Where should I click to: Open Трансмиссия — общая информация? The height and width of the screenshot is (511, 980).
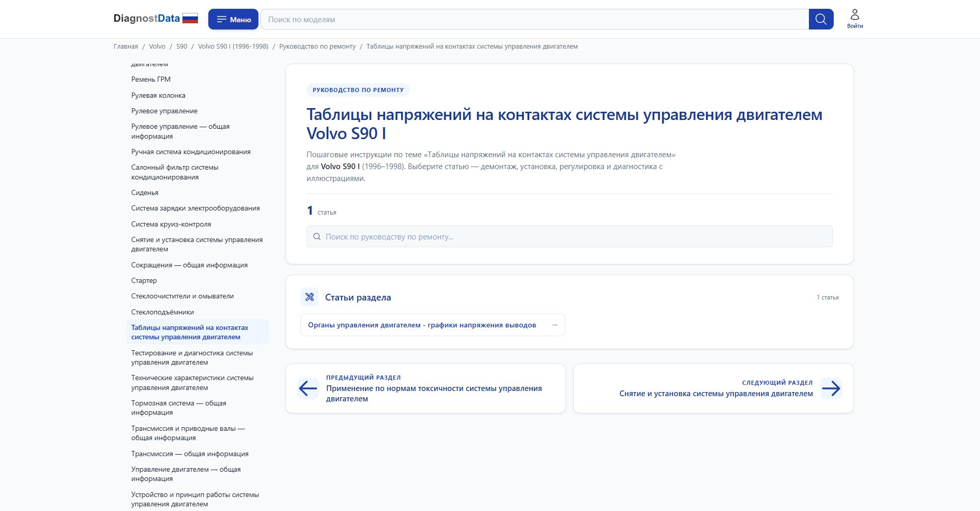coord(190,454)
